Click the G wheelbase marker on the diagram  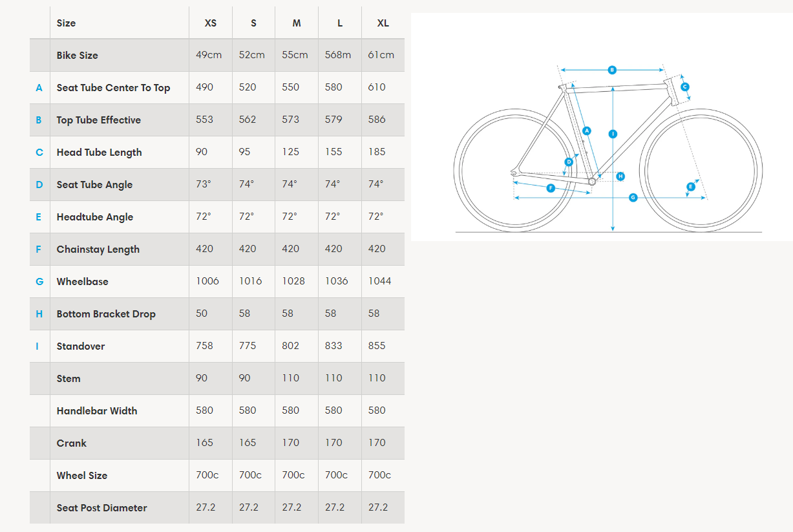click(633, 197)
